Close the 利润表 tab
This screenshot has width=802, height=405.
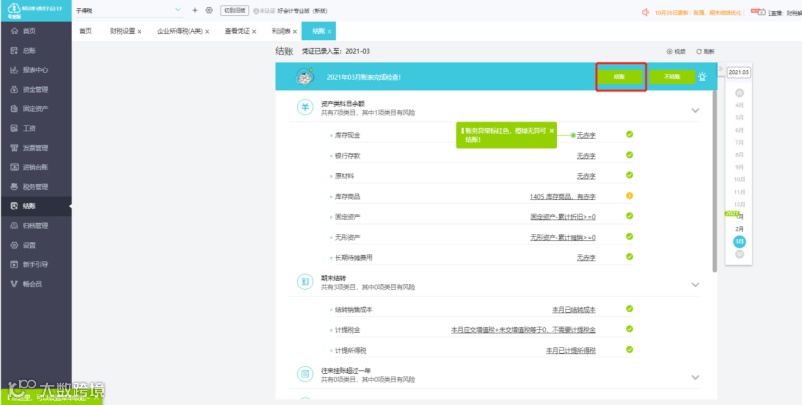(295, 32)
